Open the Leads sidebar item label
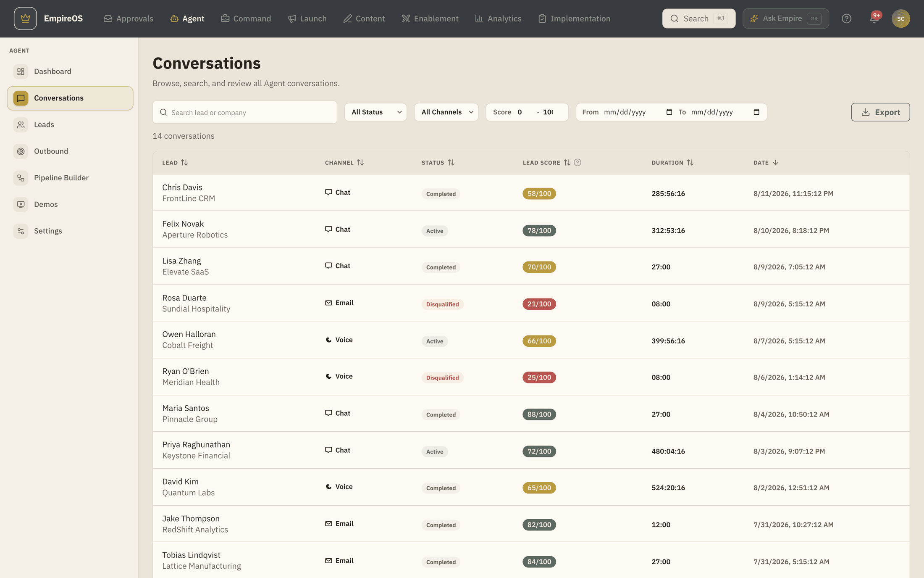This screenshot has height=578, width=924. pyautogui.click(x=44, y=125)
